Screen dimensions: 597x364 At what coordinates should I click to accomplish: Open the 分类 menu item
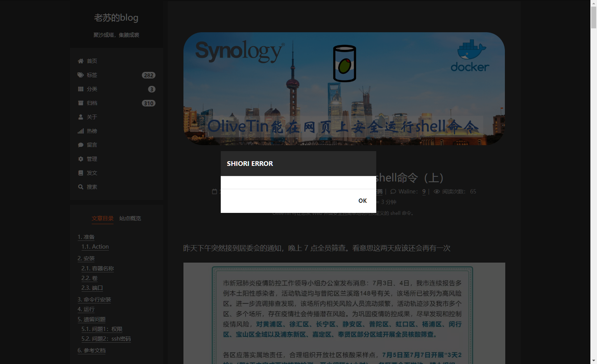coord(116,89)
